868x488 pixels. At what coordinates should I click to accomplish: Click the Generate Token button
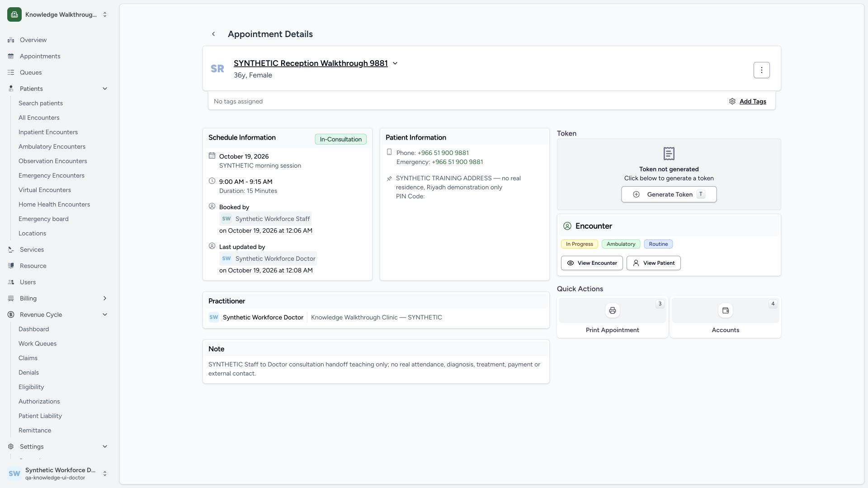click(x=669, y=194)
